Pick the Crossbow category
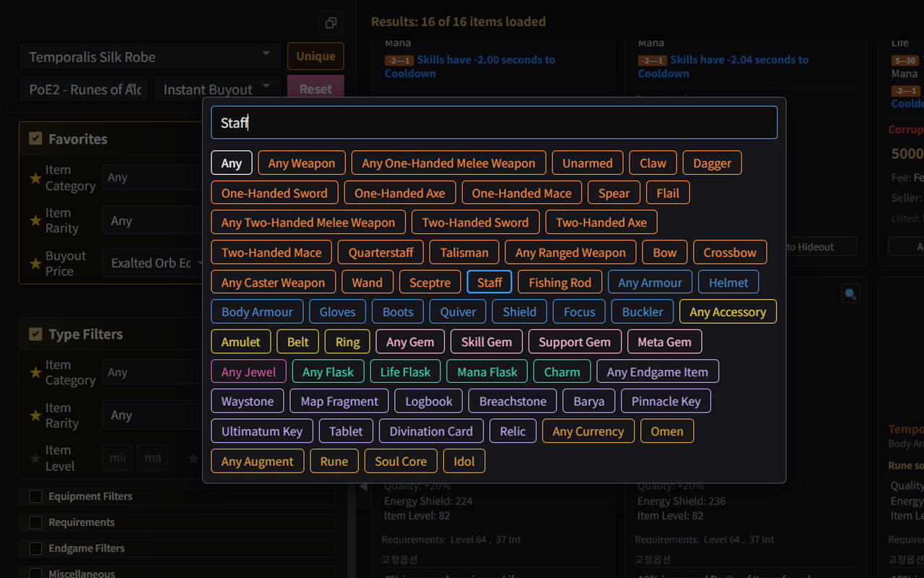The image size is (924, 578). point(730,253)
